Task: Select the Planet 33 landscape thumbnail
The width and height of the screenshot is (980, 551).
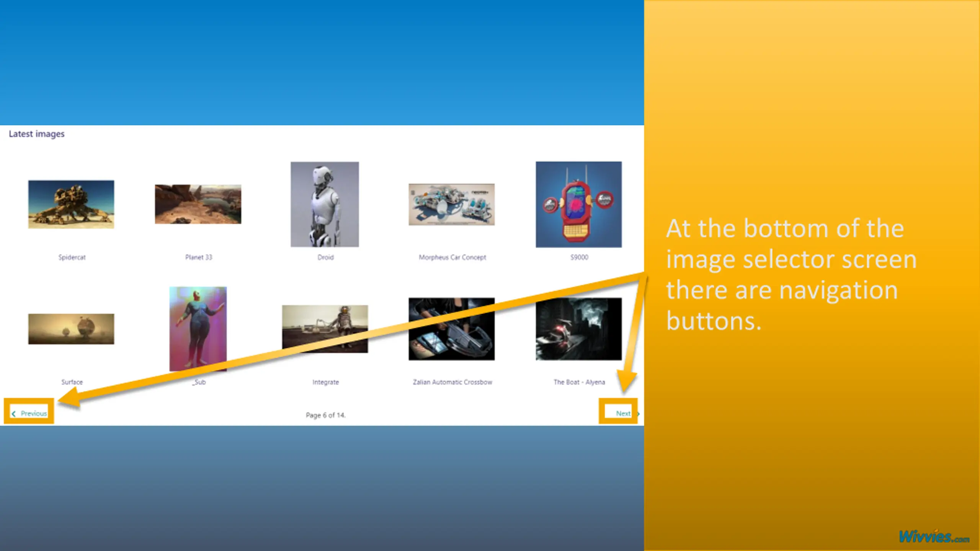Action: tap(198, 204)
